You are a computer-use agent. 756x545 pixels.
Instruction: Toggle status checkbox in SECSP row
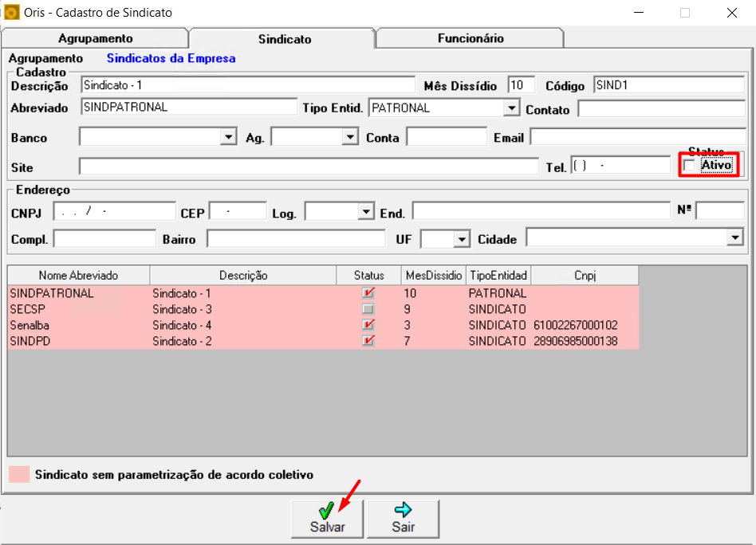click(368, 309)
